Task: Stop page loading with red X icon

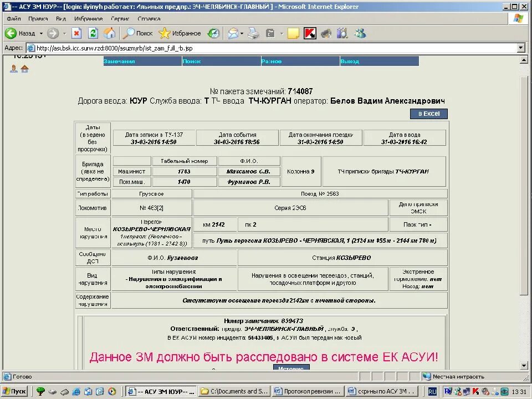Action: tap(76, 33)
